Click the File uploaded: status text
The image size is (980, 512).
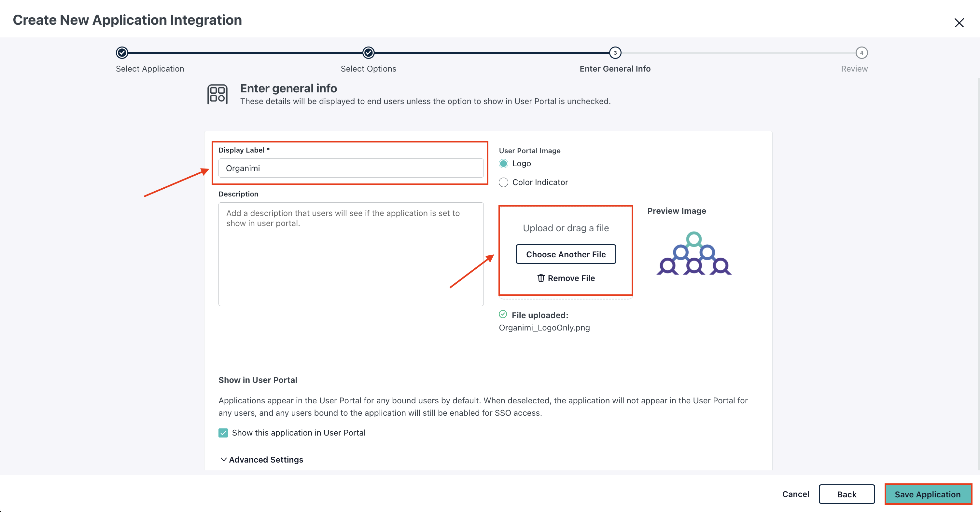pyautogui.click(x=540, y=315)
